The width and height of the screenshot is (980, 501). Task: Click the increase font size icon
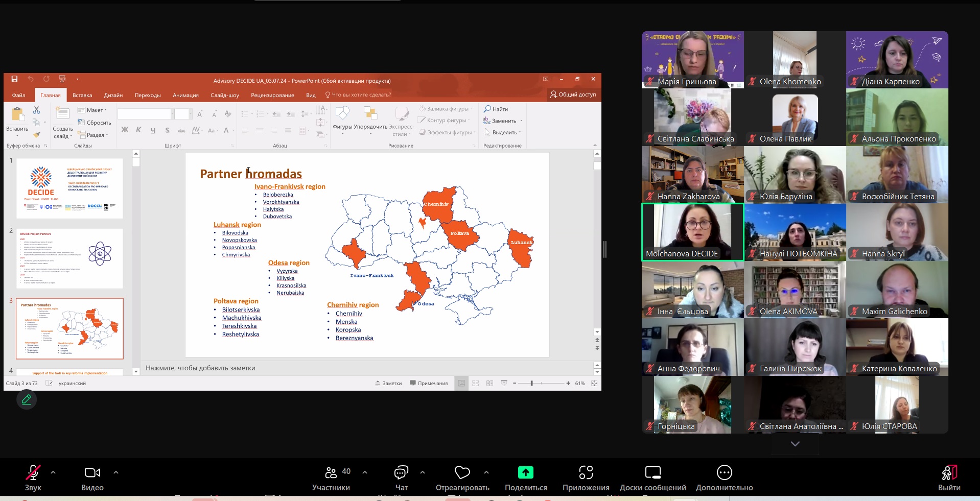[x=200, y=114]
